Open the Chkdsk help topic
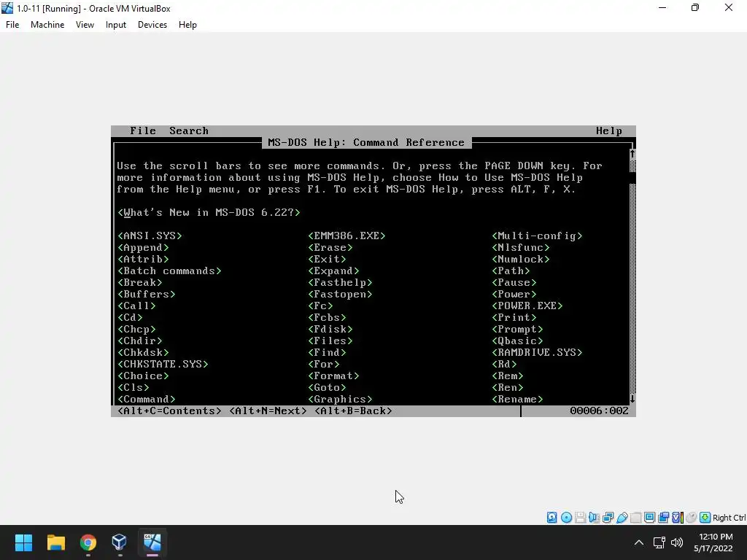The width and height of the screenshot is (747, 560). [x=143, y=352]
